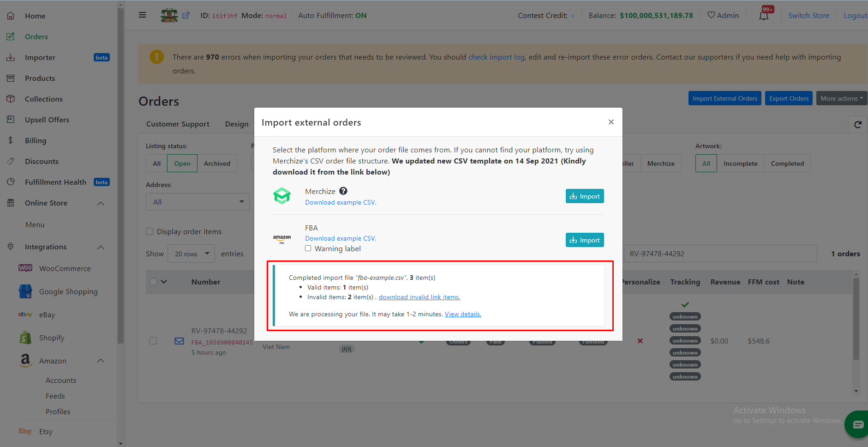Open Amazon Accounts menu item
This screenshot has width=868, height=447.
pos(61,380)
